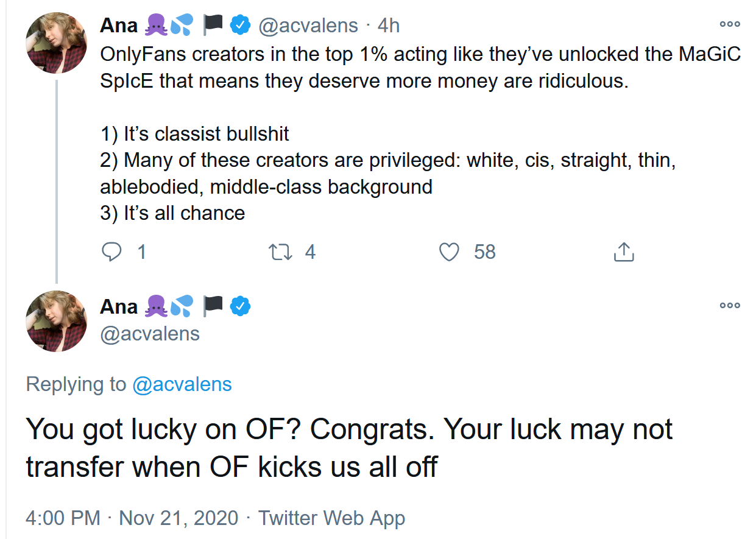
Task: Click verified badge beside the 4h timestamp
Action: click(240, 25)
